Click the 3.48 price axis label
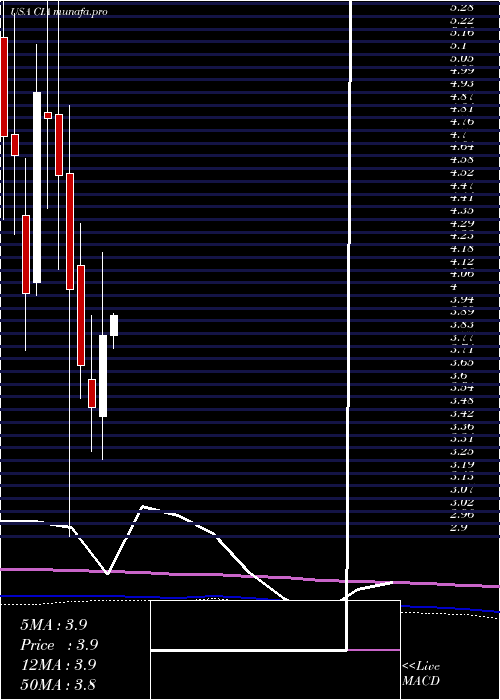Viewport: 500px width, 700px height. tap(462, 400)
